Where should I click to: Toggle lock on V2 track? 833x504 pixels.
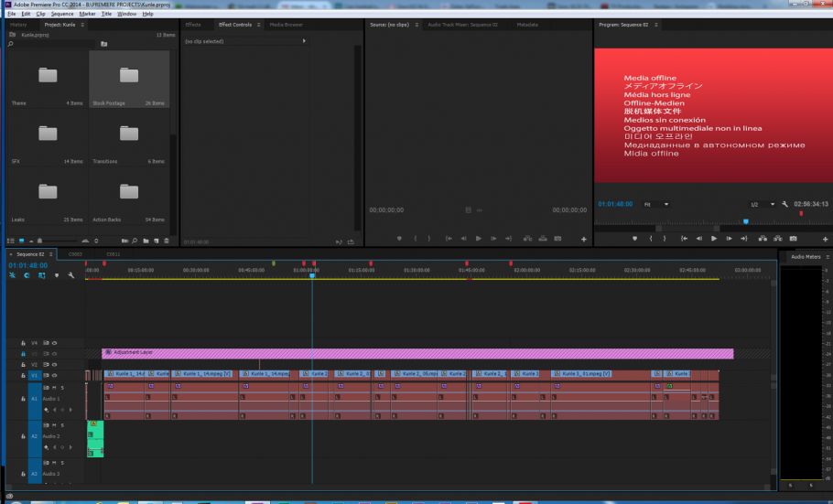23,364
